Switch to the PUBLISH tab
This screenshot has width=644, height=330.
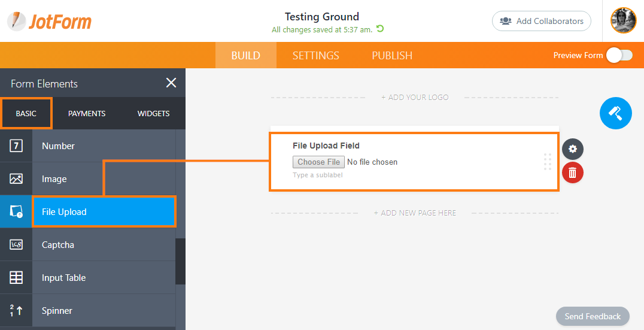coord(392,56)
